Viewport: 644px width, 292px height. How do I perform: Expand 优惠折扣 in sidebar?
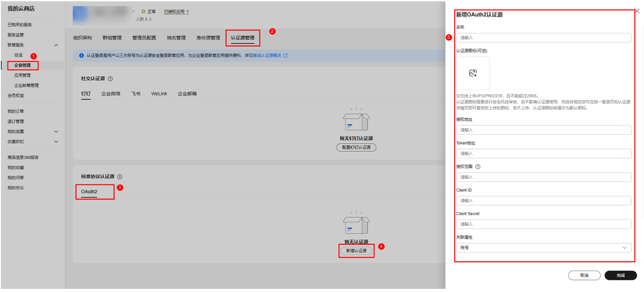(56, 142)
